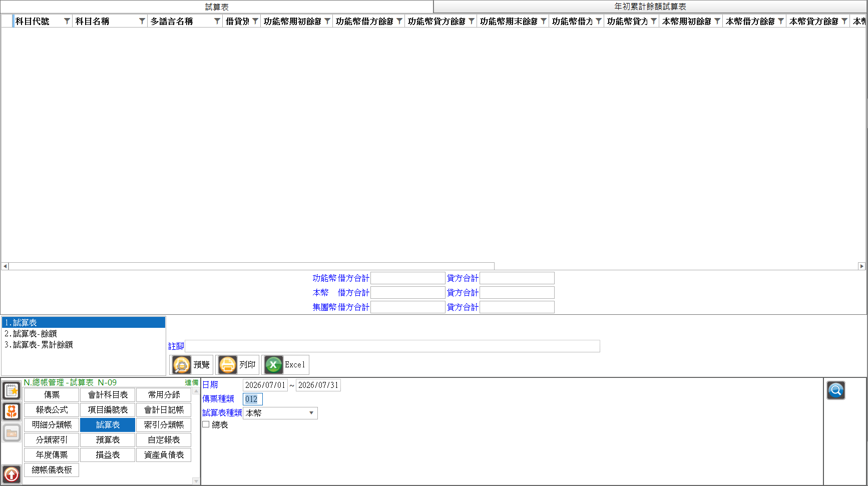Click the 註腳 footnote text field
The width and height of the screenshot is (868, 486).
pyautogui.click(x=392, y=346)
